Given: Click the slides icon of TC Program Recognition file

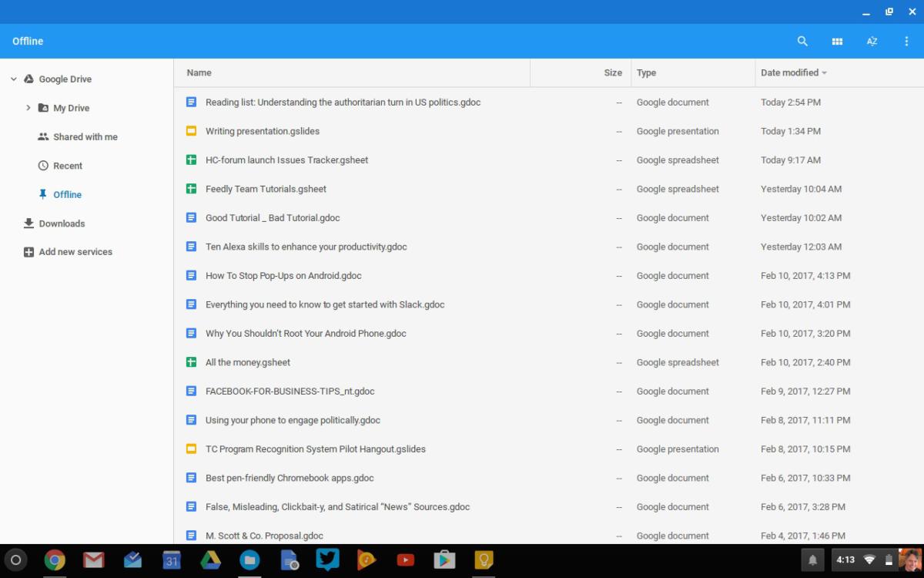Looking at the screenshot, I should 192,449.
